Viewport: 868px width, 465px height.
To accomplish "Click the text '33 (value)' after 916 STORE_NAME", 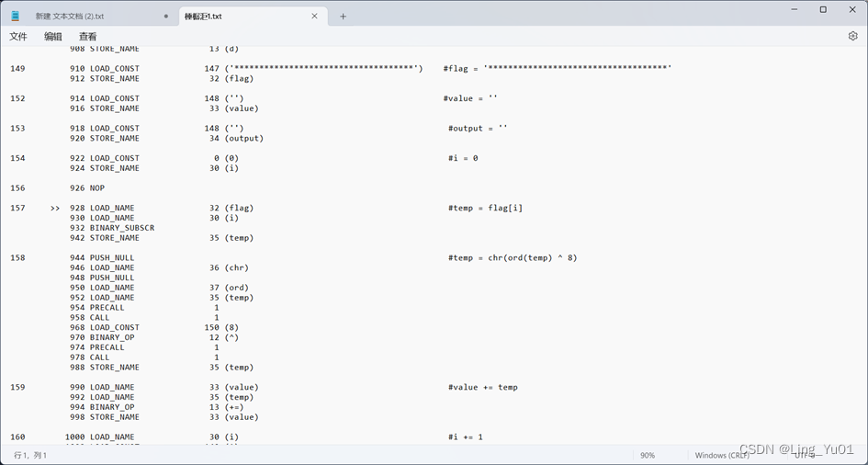I will tap(233, 108).
